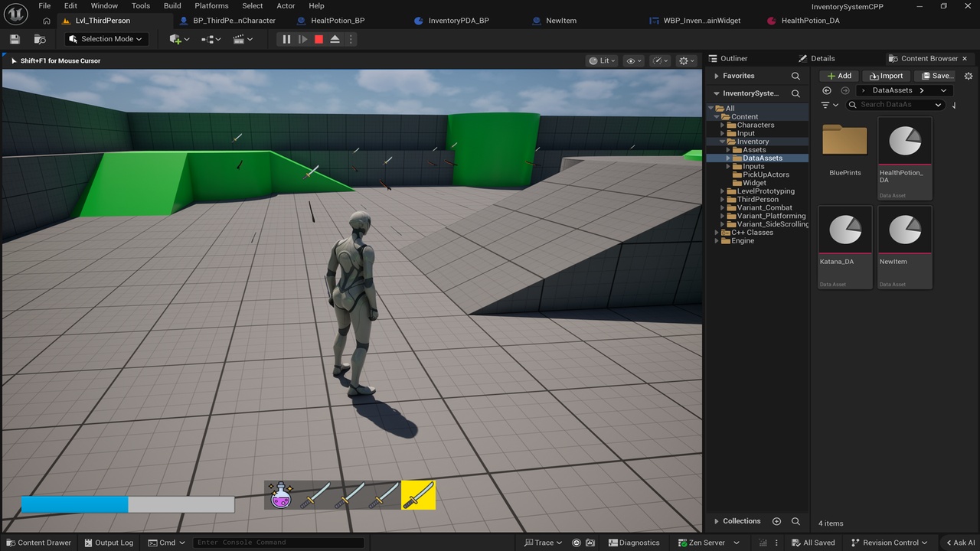This screenshot has height=551, width=980.
Task: Stop the play session with red button
Action: pyautogui.click(x=318, y=39)
